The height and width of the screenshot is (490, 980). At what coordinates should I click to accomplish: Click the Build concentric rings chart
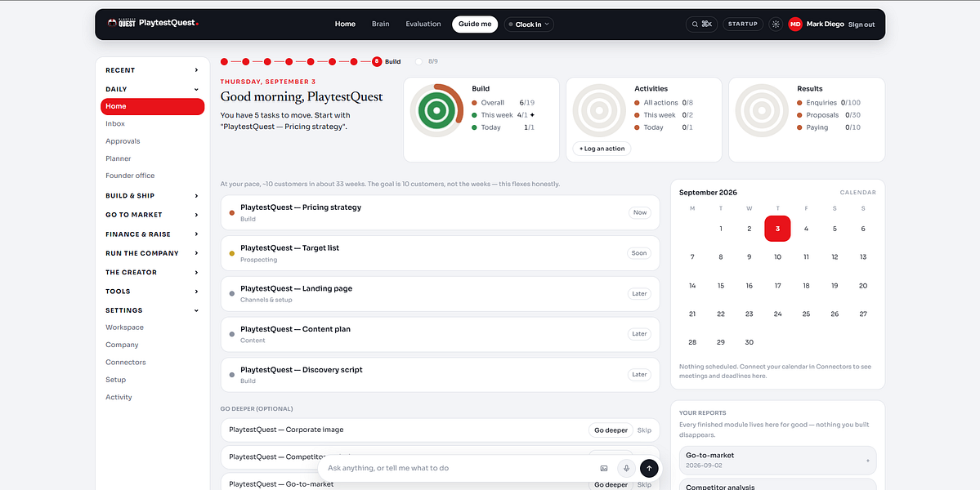click(x=437, y=110)
